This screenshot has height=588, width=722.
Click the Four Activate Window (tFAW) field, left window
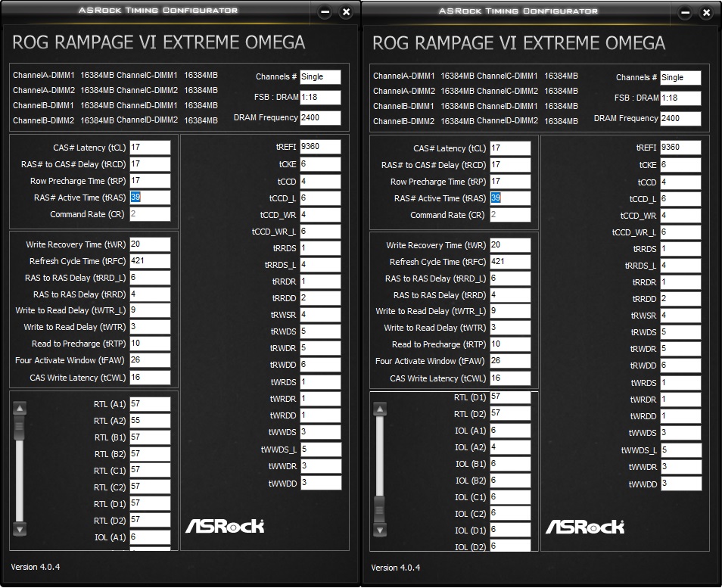(150, 359)
